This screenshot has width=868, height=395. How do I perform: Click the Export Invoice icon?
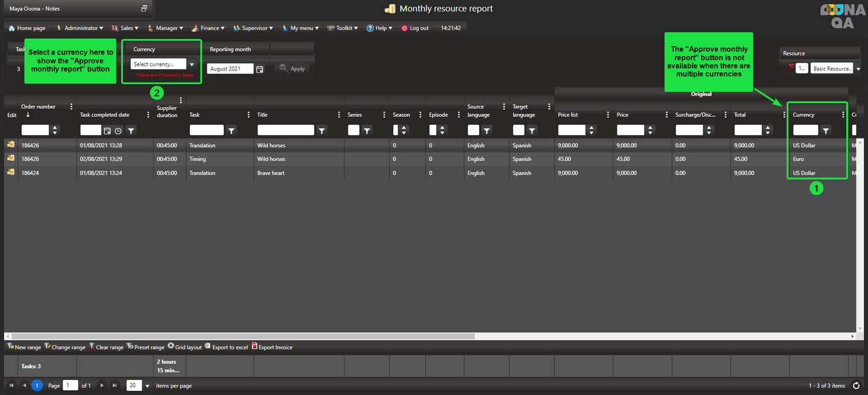click(254, 347)
